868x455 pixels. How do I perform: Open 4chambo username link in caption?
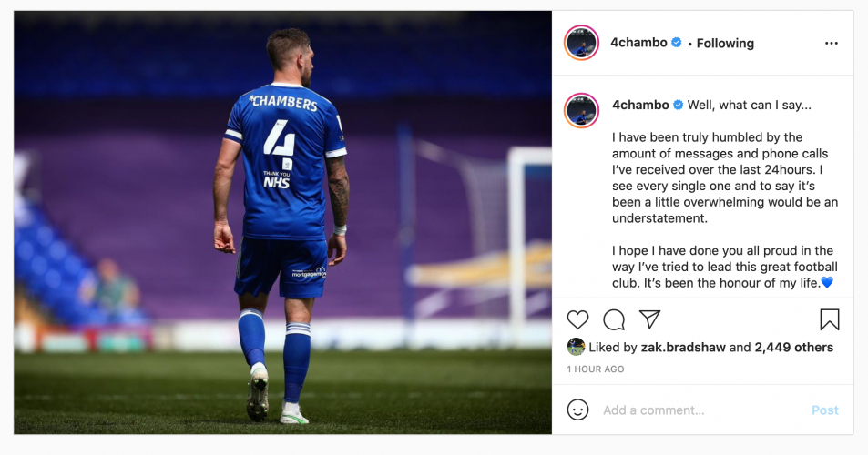point(640,105)
